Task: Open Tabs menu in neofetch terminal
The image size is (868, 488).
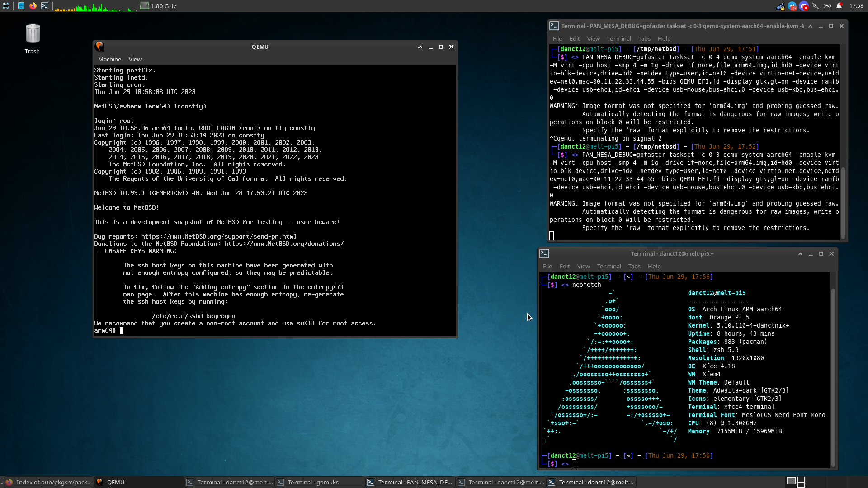Action: tap(634, 266)
